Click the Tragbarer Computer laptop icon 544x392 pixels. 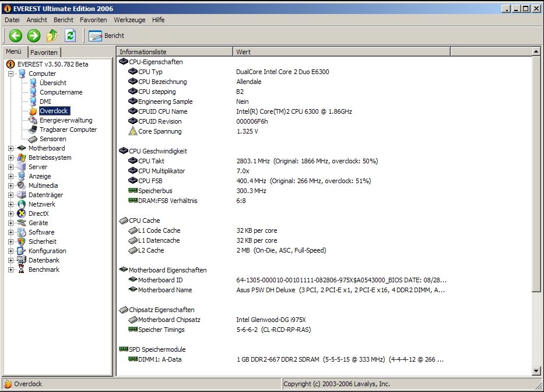click(x=33, y=129)
